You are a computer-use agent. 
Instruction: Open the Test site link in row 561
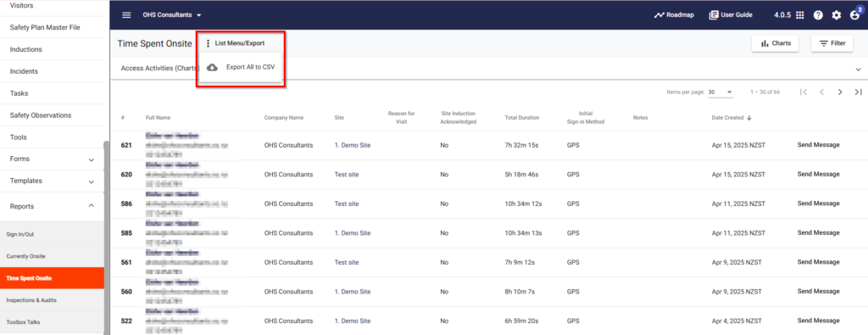347,262
